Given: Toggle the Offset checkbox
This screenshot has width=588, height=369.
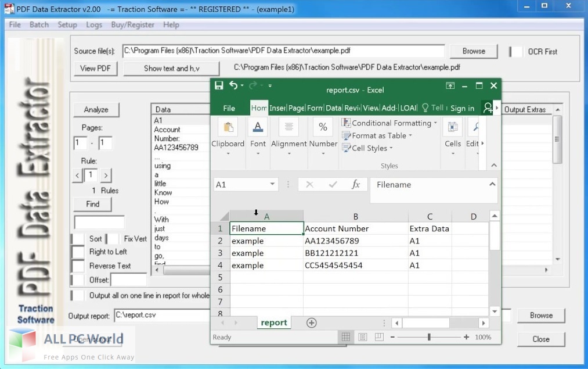Looking at the screenshot, I should [78, 280].
